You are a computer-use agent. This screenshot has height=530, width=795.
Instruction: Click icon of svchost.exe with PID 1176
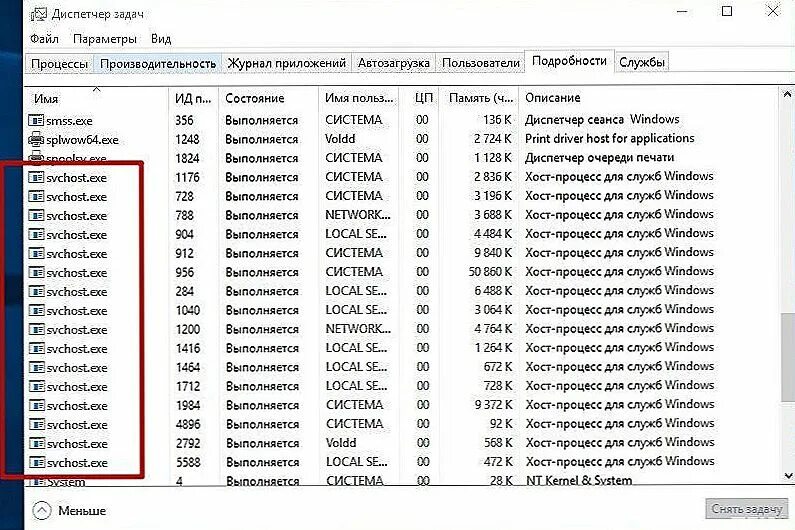pos(36,177)
